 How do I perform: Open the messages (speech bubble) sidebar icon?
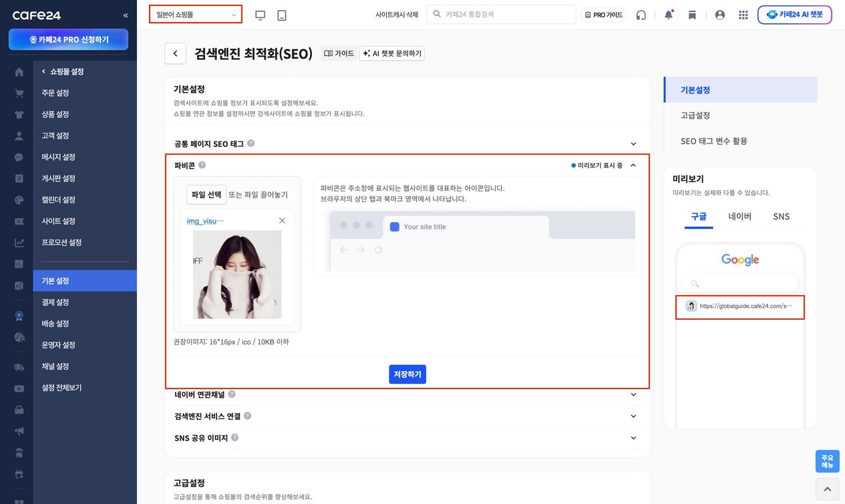point(19,158)
